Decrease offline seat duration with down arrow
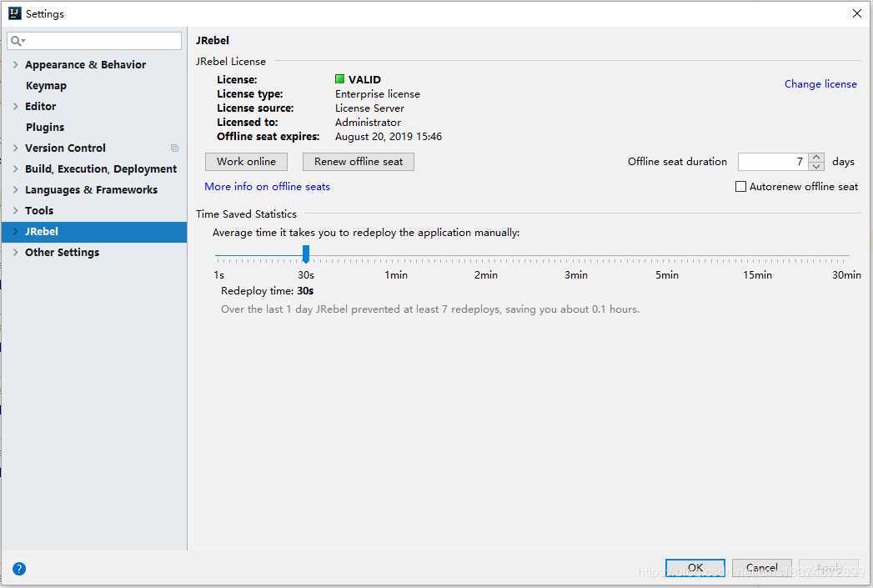 (x=817, y=166)
